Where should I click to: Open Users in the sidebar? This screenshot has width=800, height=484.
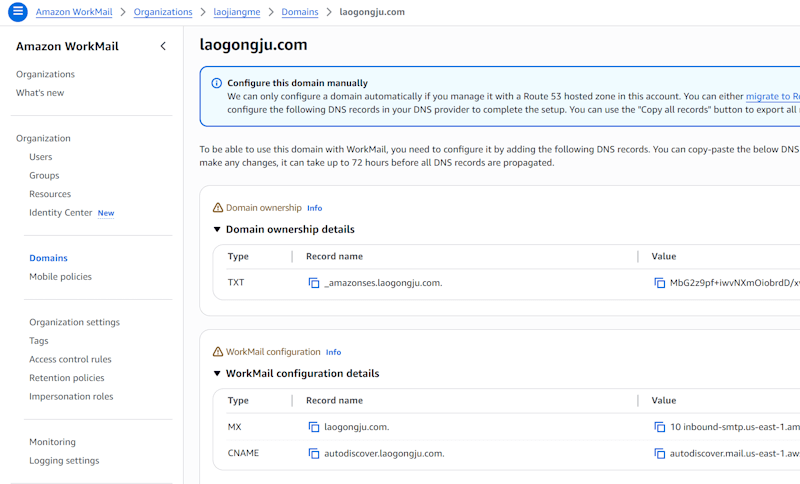tap(41, 157)
